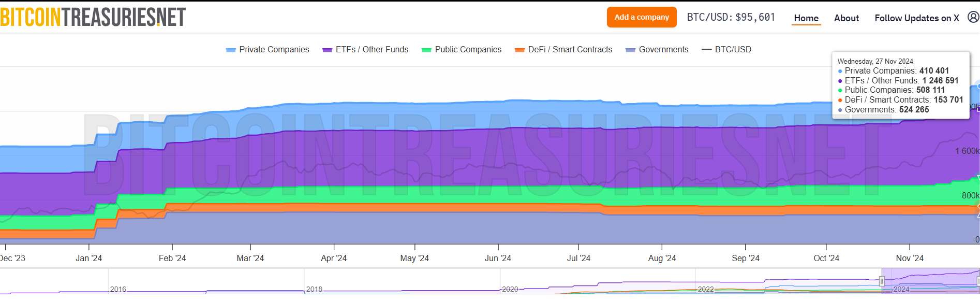Toggle the ETFs / Other Funds series

(x=372, y=50)
